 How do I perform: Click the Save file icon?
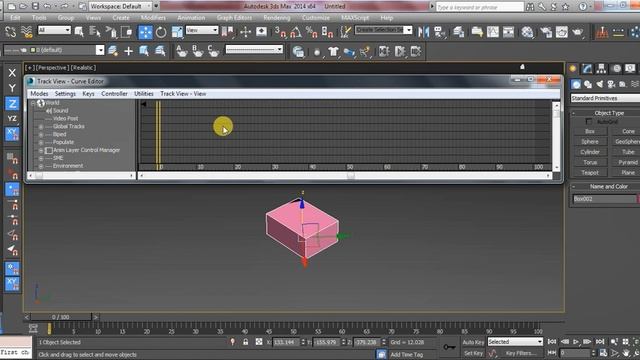pos(35,6)
